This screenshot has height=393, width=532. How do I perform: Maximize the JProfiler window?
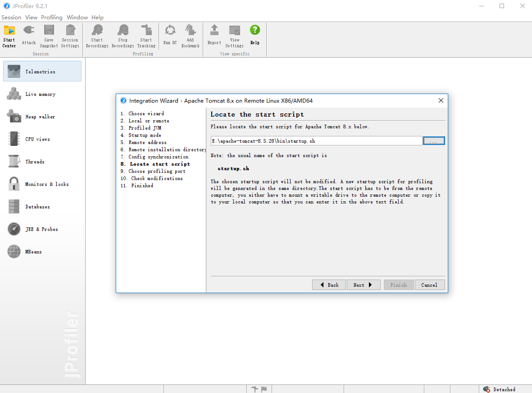[x=502, y=6]
